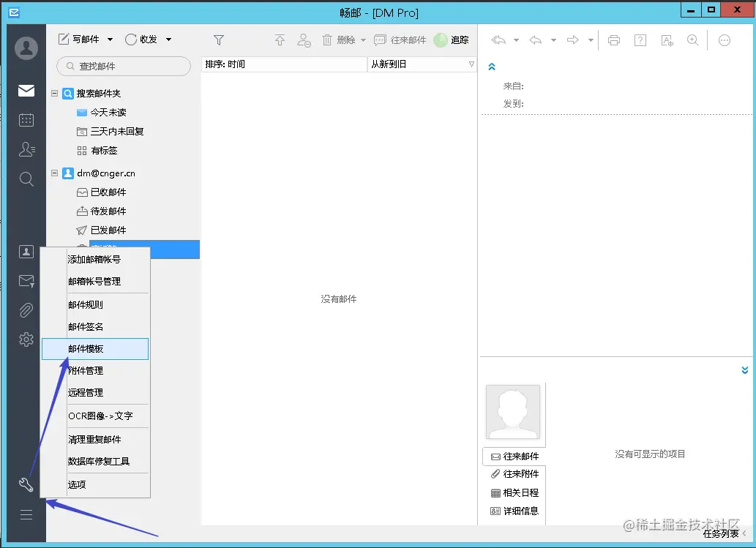
Task: Open 任务列表 in the status bar
Action: pyautogui.click(x=721, y=533)
